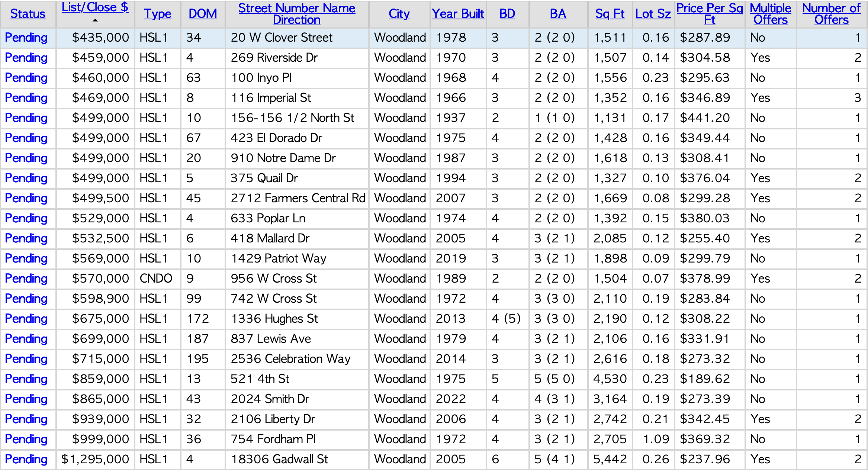
Task: Click the City column header
Action: (x=399, y=14)
